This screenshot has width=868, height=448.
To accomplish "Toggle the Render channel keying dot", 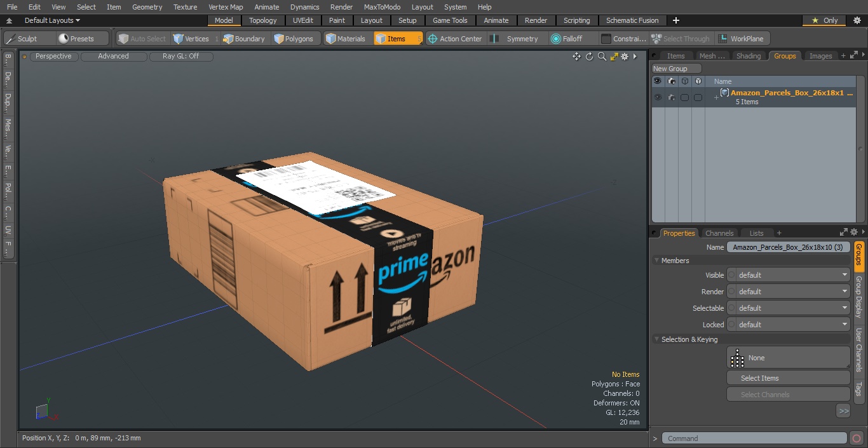I will [x=731, y=292].
